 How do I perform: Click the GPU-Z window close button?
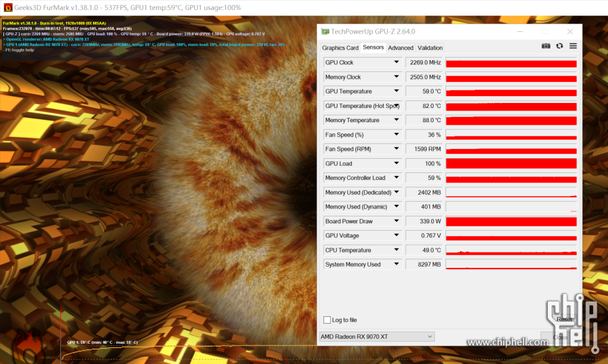[x=570, y=32]
